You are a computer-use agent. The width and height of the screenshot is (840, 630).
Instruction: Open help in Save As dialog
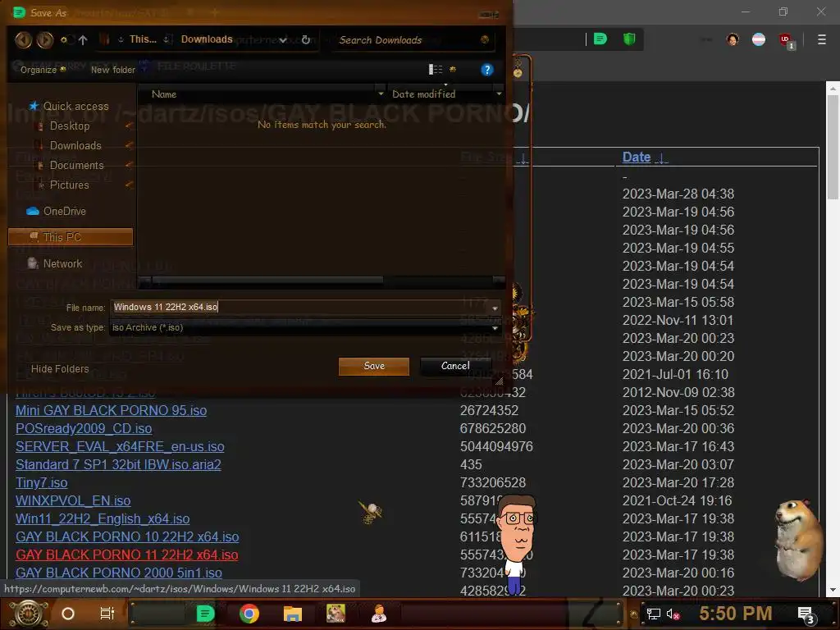[486, 70]
